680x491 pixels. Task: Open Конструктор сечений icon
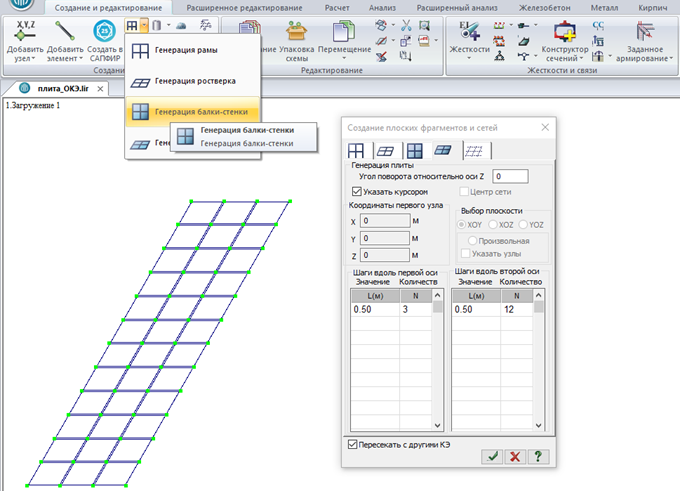point(565,32)
